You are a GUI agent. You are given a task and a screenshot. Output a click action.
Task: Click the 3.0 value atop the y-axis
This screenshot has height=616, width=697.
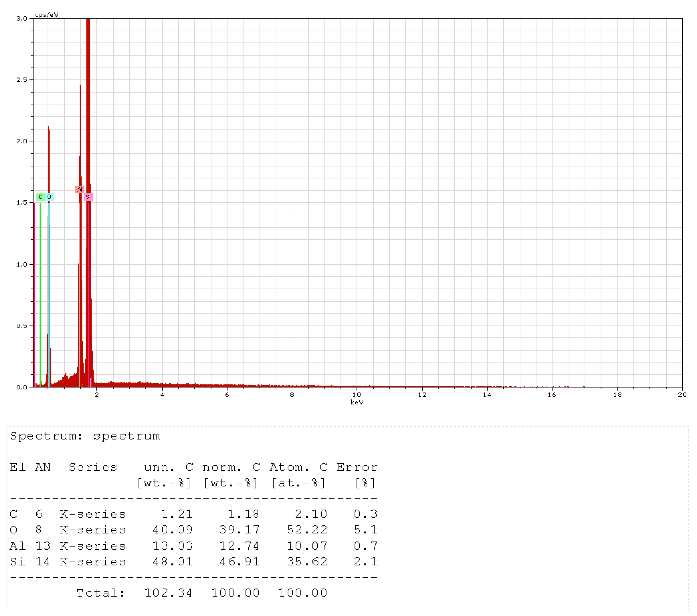click(22, 18)
